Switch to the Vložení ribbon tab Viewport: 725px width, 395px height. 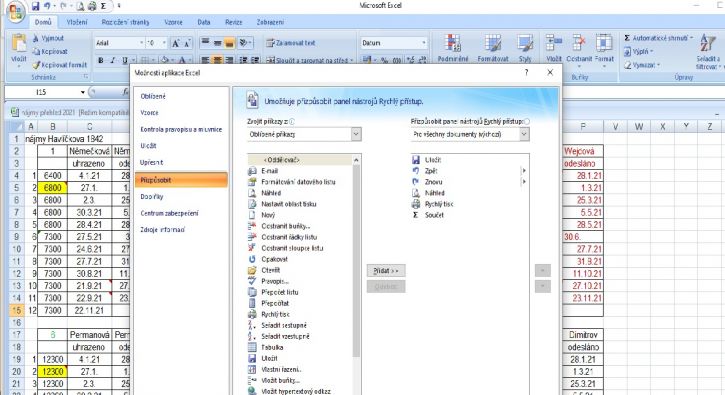point(76,22)
